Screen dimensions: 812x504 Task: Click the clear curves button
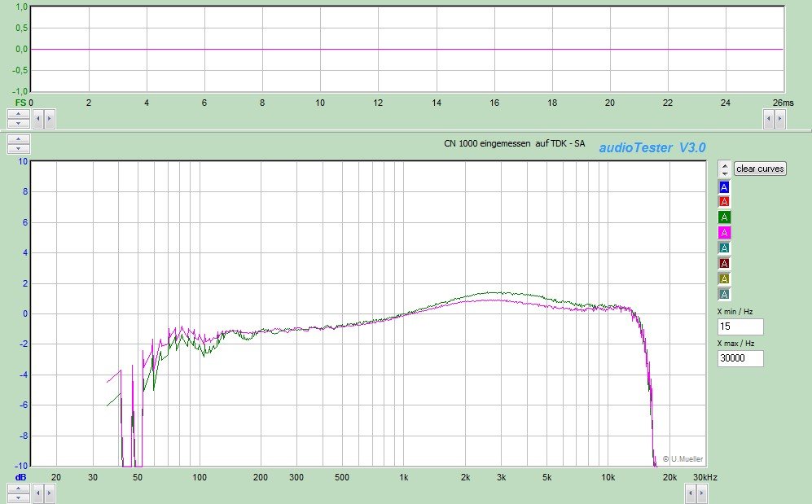(760, 169)
